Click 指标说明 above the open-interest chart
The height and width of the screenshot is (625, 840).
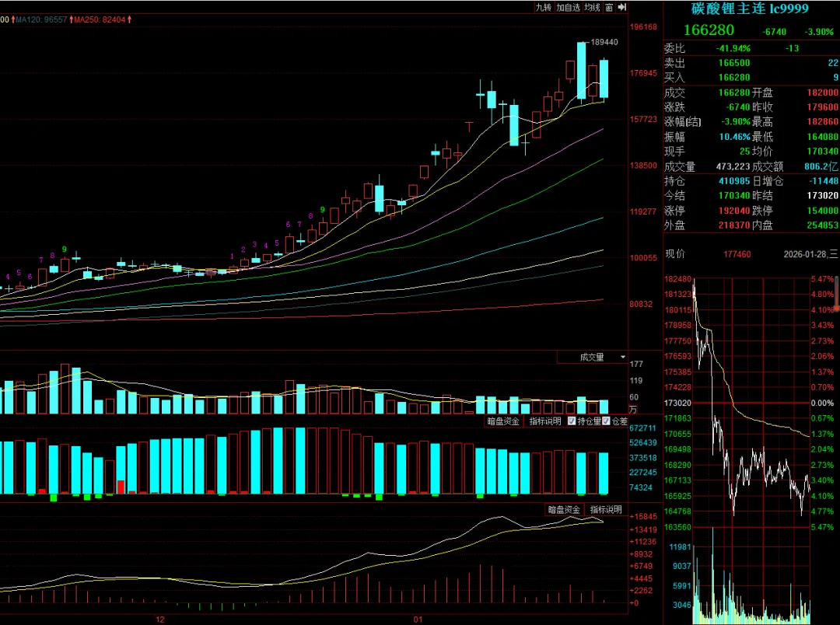(x=544, y=421)
